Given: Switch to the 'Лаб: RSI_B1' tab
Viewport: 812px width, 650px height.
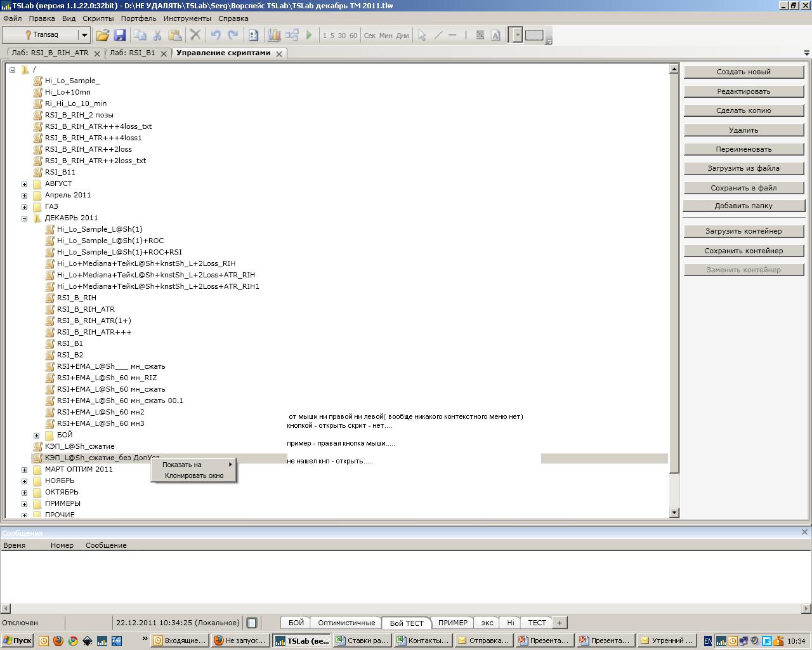Looking at the screenshot, I should (x=132, y=53).
